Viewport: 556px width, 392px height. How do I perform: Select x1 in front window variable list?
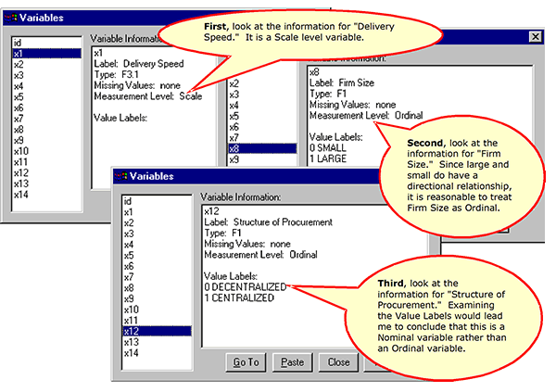[157, 212]
